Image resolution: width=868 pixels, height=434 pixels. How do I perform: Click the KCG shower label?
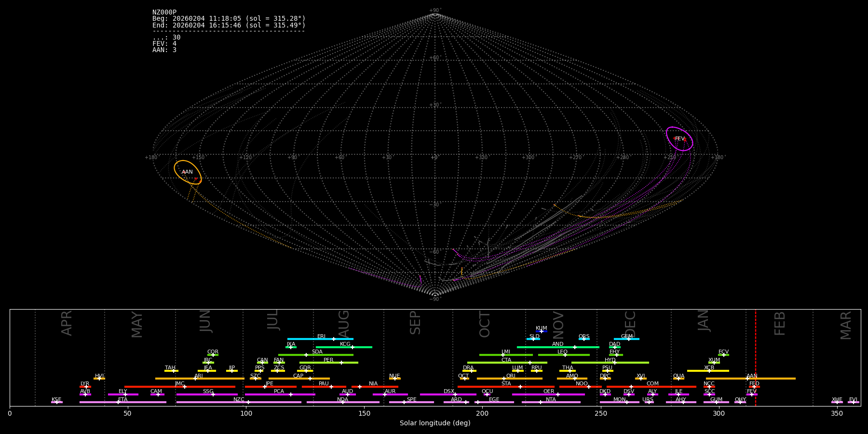(345, 344)
